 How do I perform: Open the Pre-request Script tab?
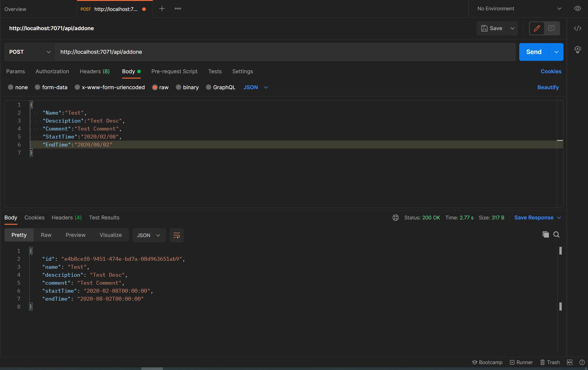[174, 71]
